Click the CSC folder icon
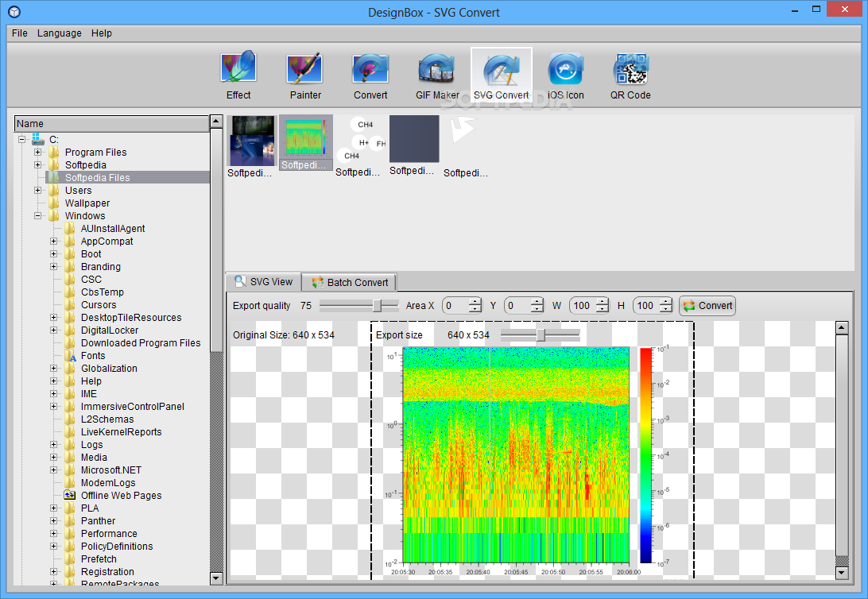Screen dimensions: 868x599 click(70, 280)
